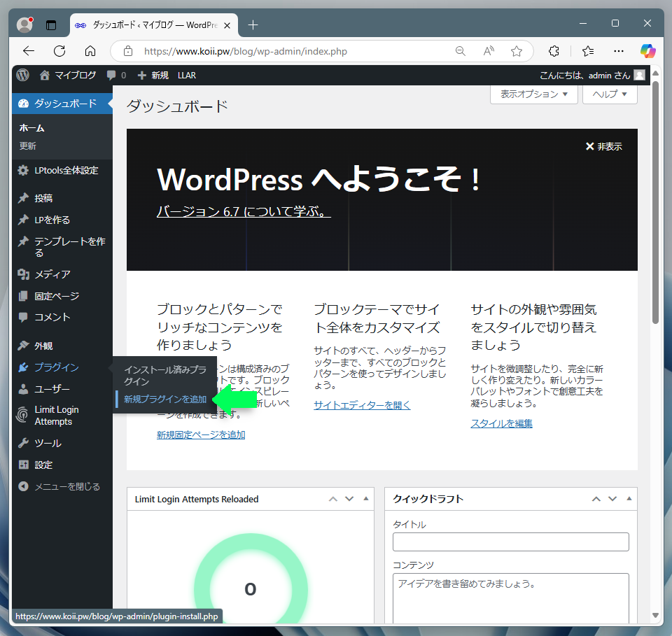Dismiss welcome panel with 非表示
672x636 pixels.
(x=603, y=146)
